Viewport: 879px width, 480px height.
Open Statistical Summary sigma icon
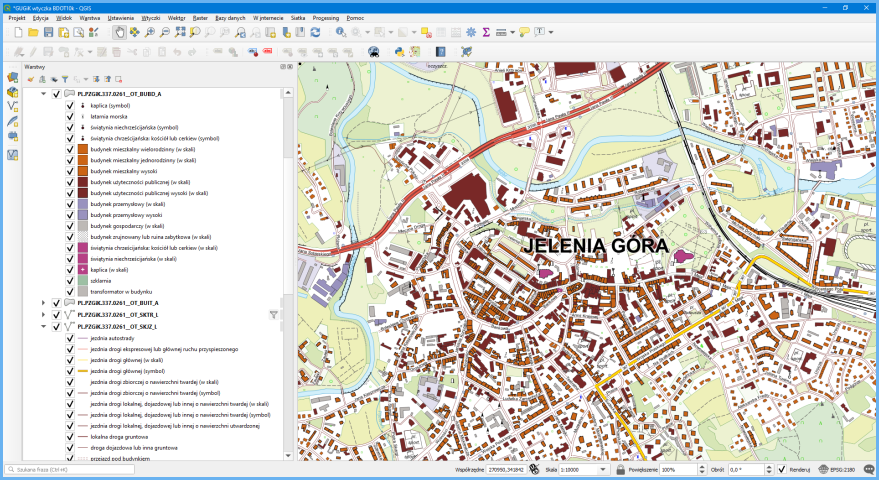486,32
